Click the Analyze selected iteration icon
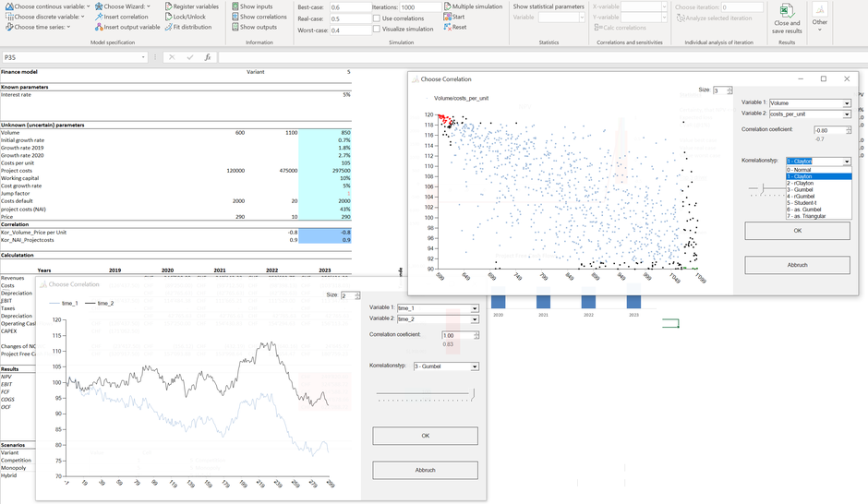This screenshot has height=504, width=868. pyautogui.click(x=681, y=18)
